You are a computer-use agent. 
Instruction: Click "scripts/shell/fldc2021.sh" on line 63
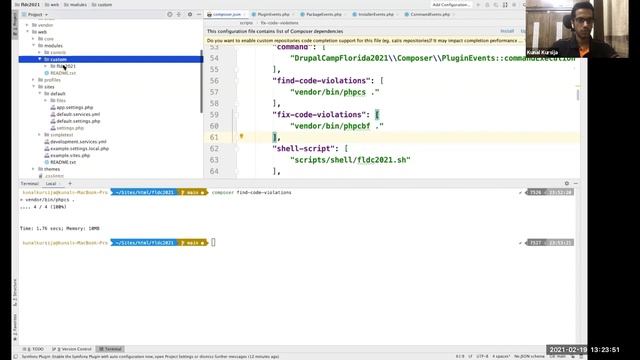[x=350, y=160]
